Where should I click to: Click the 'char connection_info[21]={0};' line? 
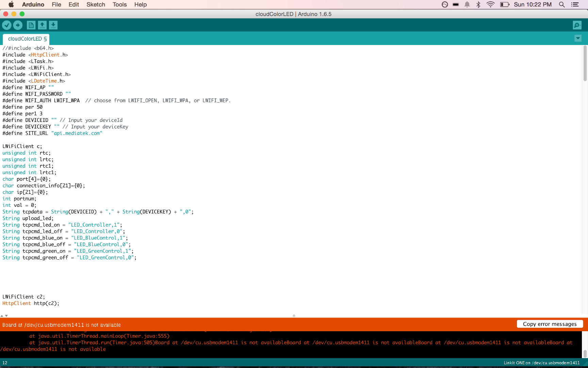44,185
